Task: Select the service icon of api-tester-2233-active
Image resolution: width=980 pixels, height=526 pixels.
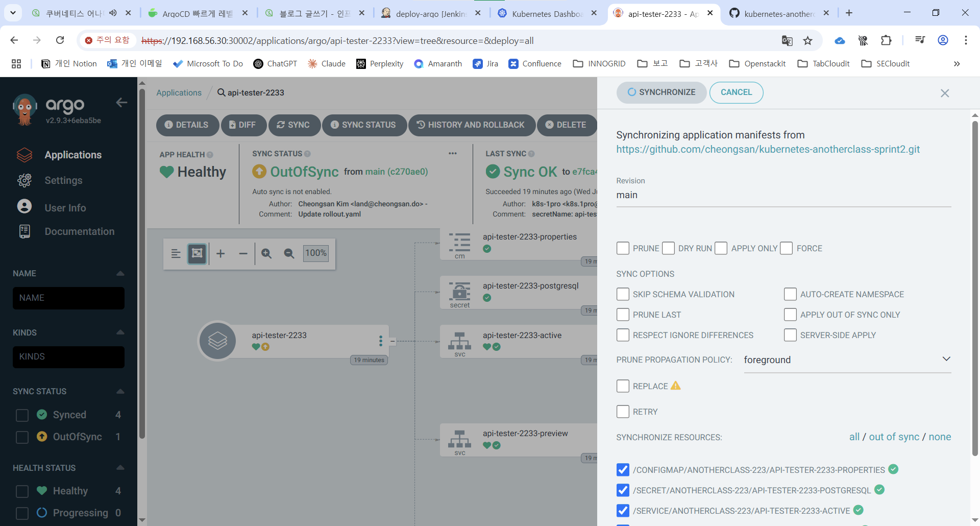Action: pyautogui.click(x=459, y=341)
